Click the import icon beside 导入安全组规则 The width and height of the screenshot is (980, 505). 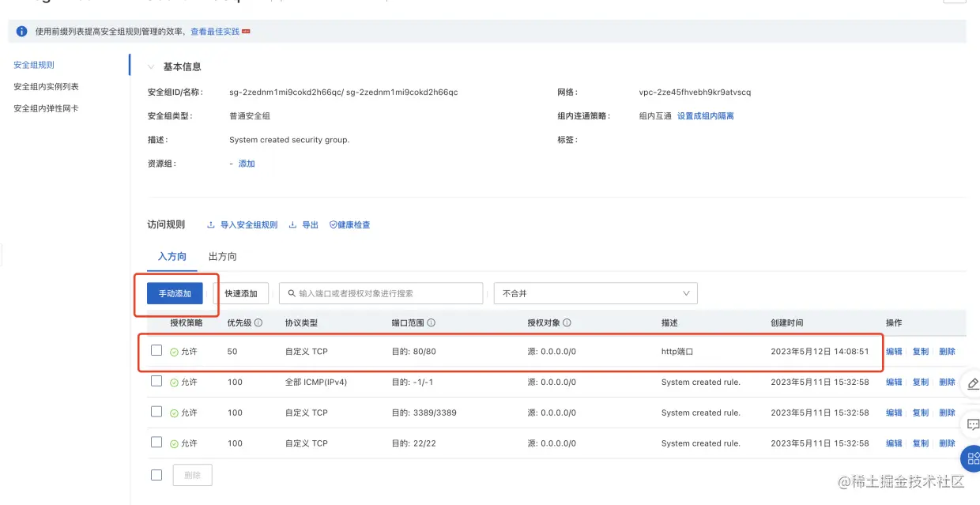point(211,225)
